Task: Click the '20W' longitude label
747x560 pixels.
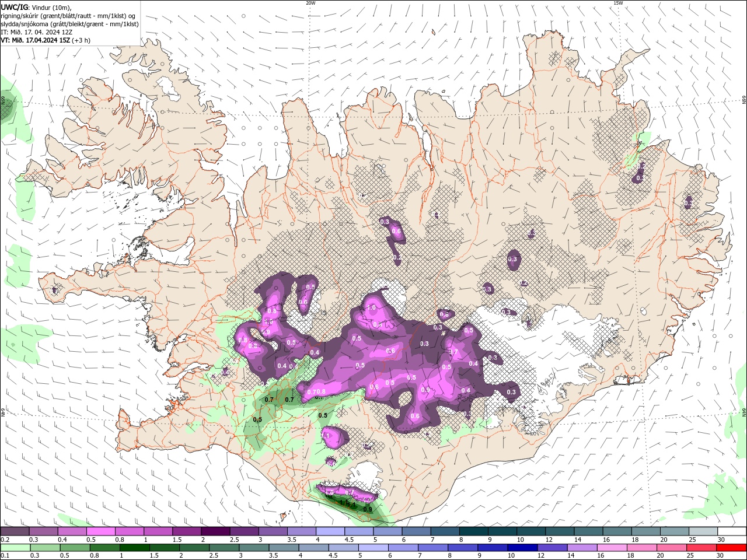Action: 310,3
